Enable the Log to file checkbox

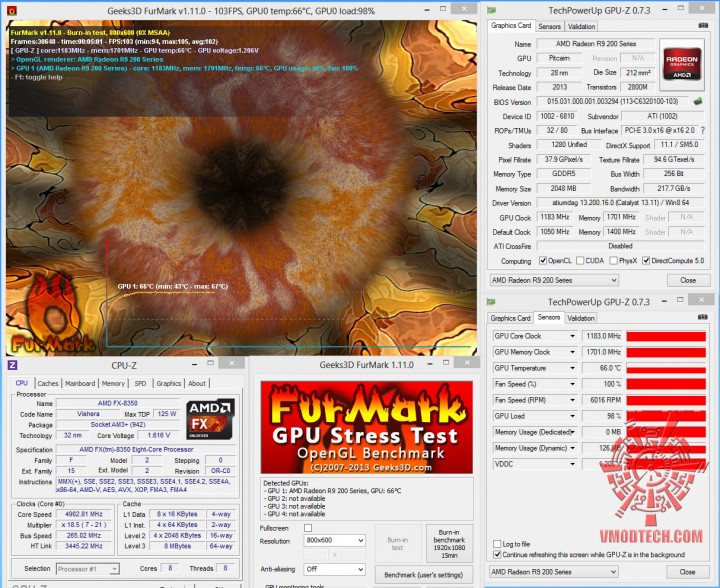497,544
